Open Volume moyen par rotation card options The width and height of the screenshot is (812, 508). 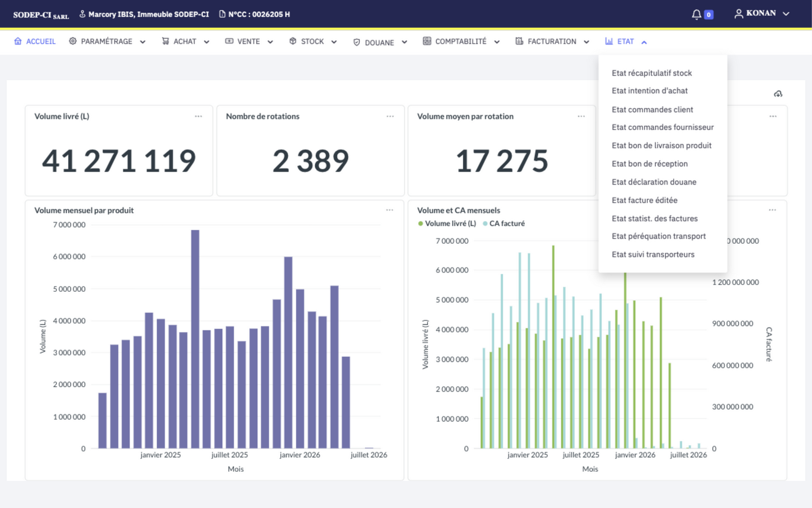point(581,116)
